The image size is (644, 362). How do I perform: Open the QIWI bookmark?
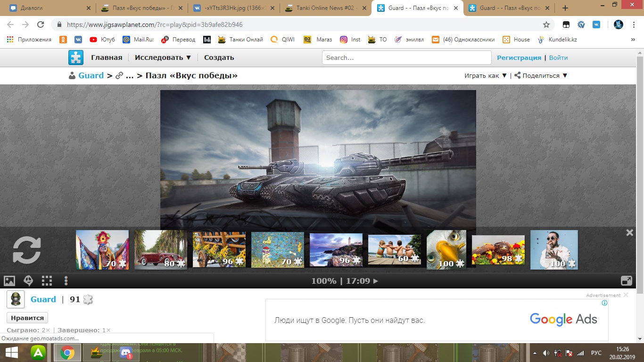pos(282,40)
